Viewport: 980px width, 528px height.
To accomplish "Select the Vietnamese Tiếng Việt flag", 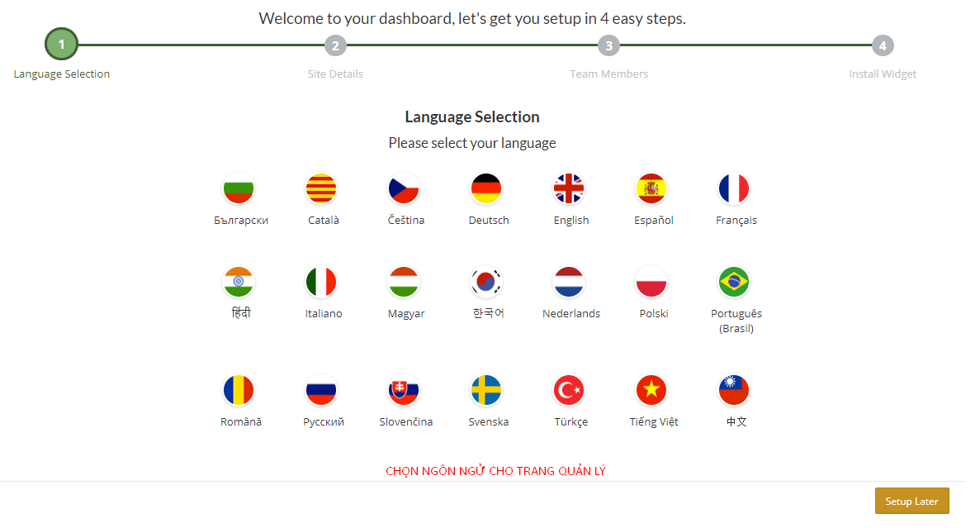I will (x=651, y=390).
